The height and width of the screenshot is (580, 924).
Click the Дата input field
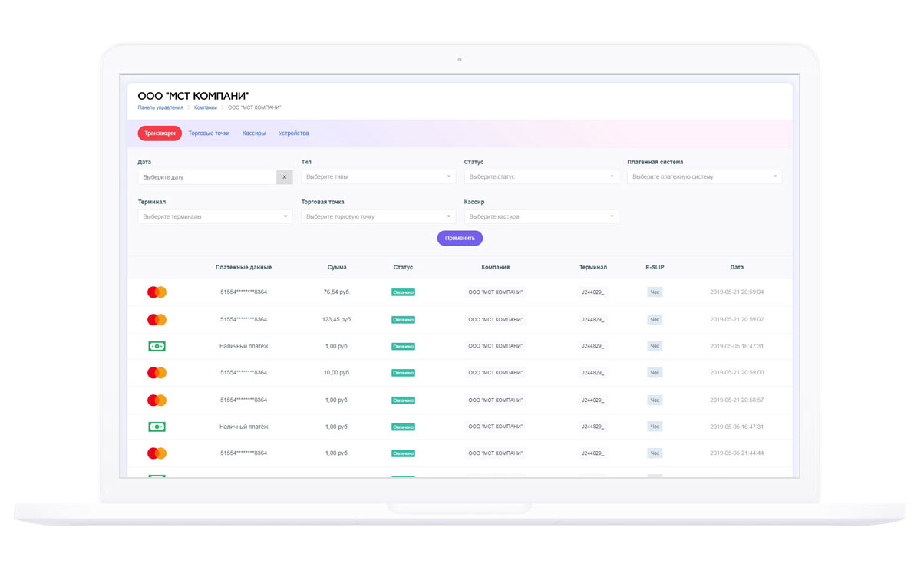coord(207,177)
